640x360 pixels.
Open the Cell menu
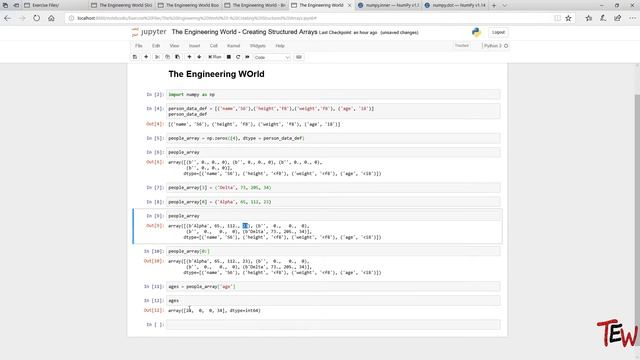(x=214, y=46)
